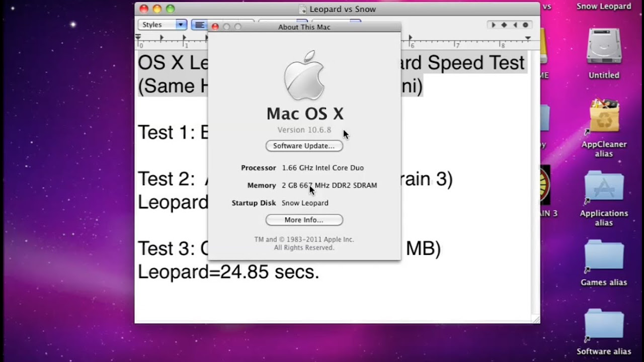Click the document icon in the title bar

point(302,9)
